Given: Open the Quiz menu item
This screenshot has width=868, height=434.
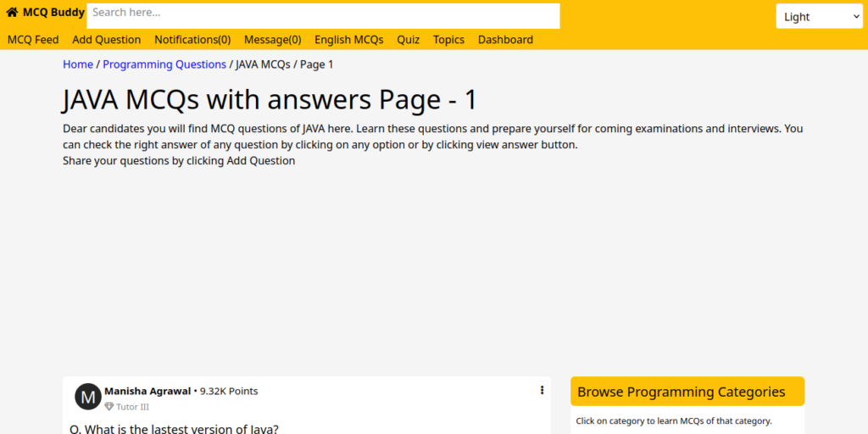Looking at the screenshot, I should pos(408,40).
